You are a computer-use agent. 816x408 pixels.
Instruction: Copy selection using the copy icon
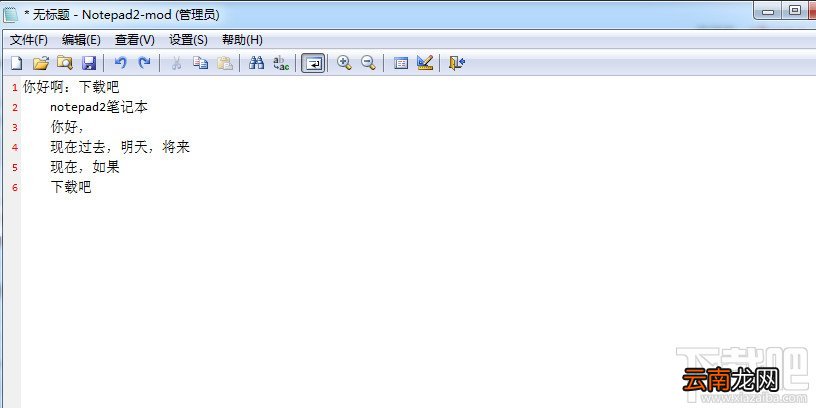pyautogui.click(x=200, y=63)
